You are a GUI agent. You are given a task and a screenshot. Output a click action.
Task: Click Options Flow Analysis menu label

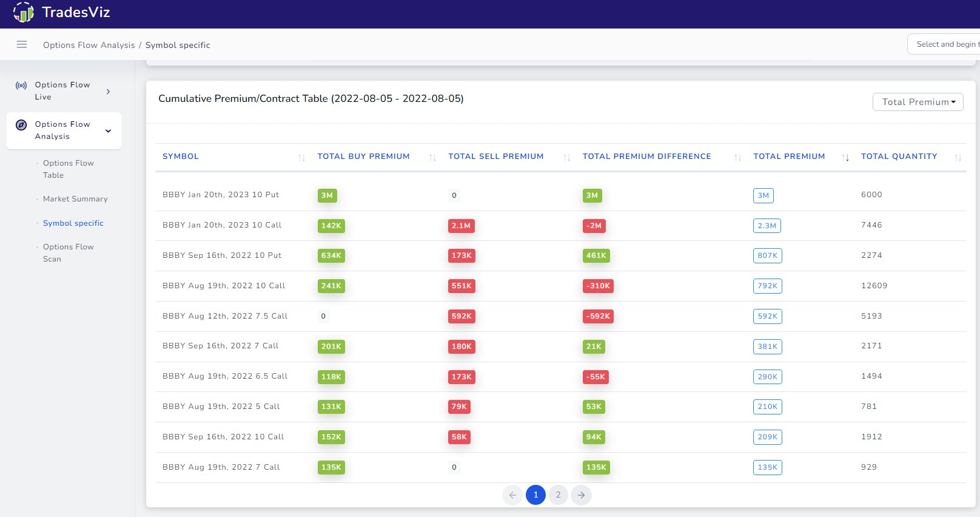(x=62, y=130)
